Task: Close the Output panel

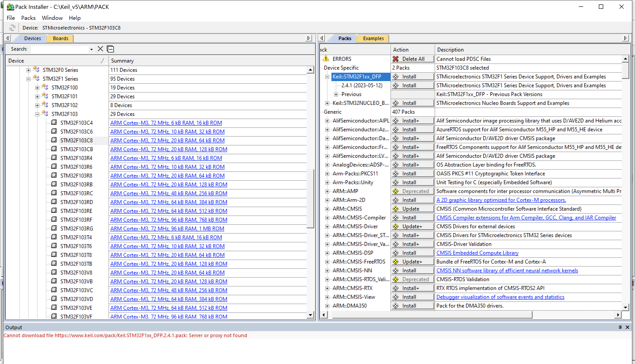Action: 627,327
